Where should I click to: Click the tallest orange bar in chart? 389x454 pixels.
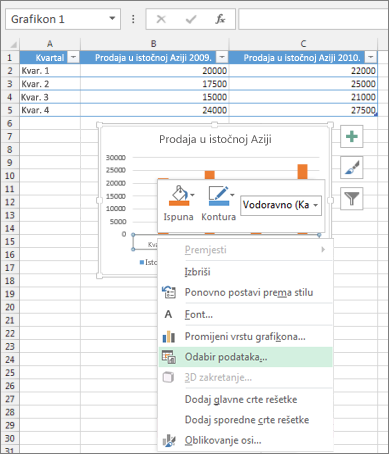[x=302, y=172]
